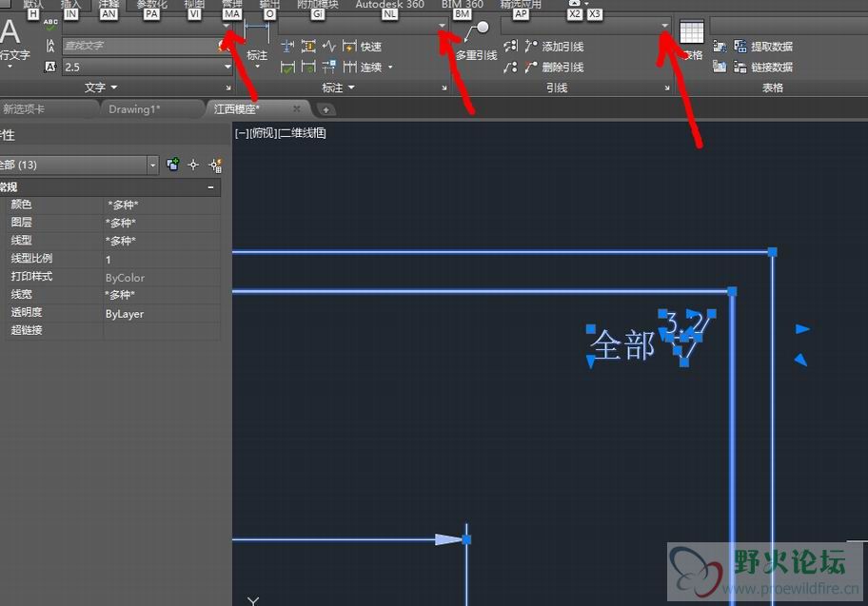
Task: Click the upload-to-source icon left of 链接数据
Action: [720, 67]
